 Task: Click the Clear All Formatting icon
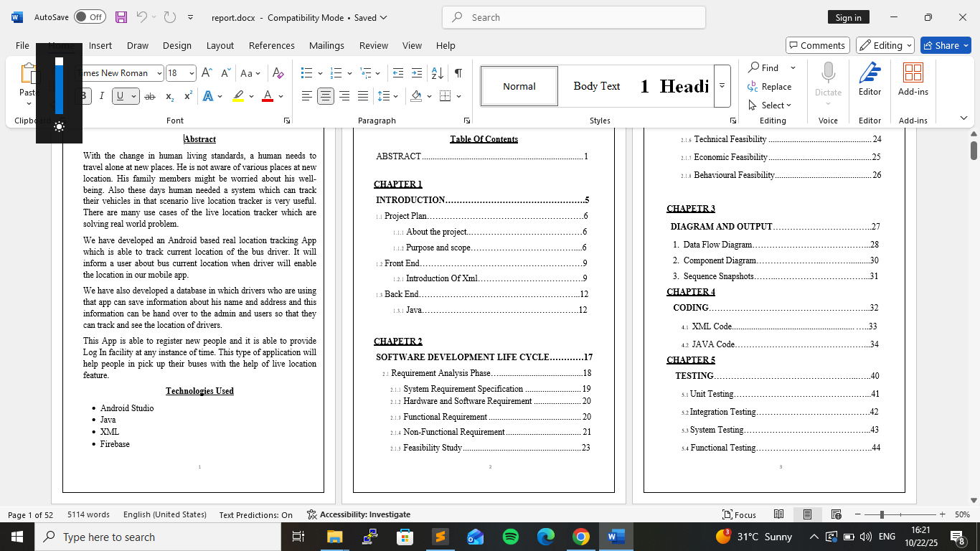278,73
